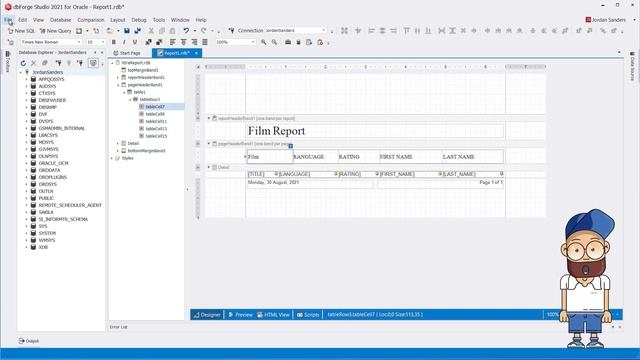640x360 pixels.
Task: Select tableCell11 in the report tree
Action: 156,121
